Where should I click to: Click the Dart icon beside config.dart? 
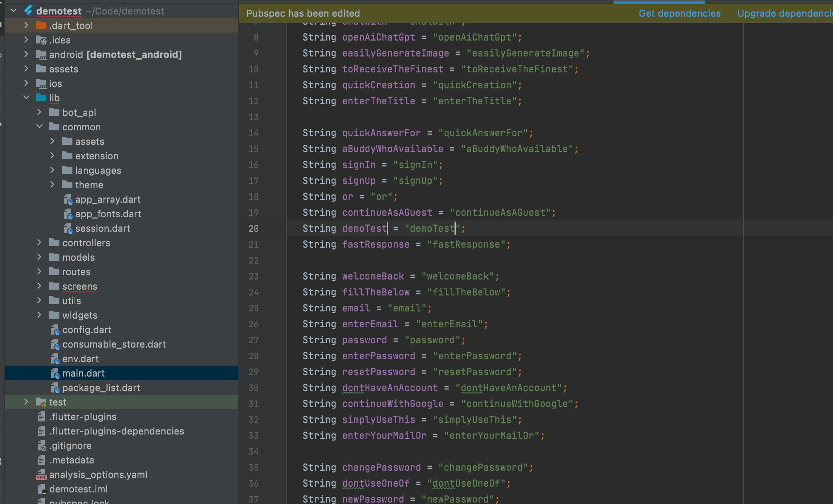[55, 329]
